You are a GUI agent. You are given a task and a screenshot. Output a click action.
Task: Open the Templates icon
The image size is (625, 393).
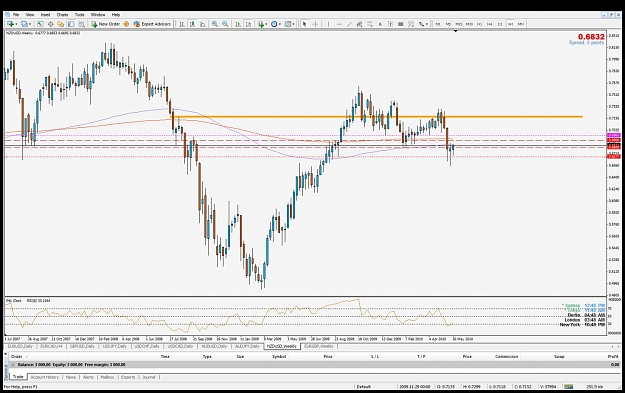pos(287,24)
